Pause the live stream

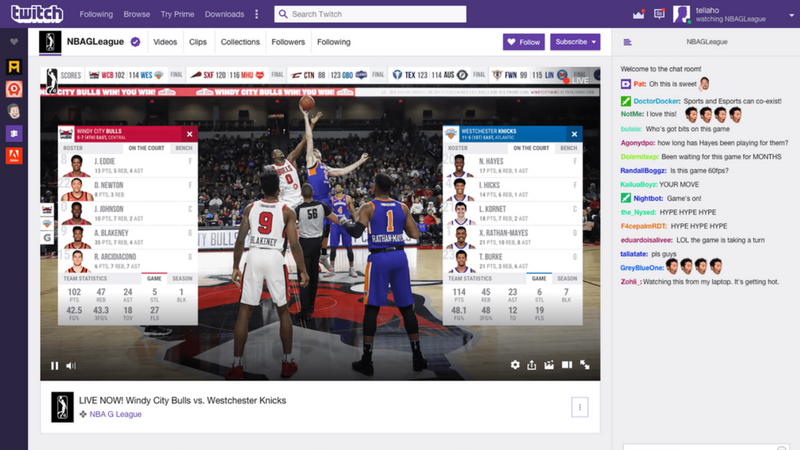click(55, 365)
